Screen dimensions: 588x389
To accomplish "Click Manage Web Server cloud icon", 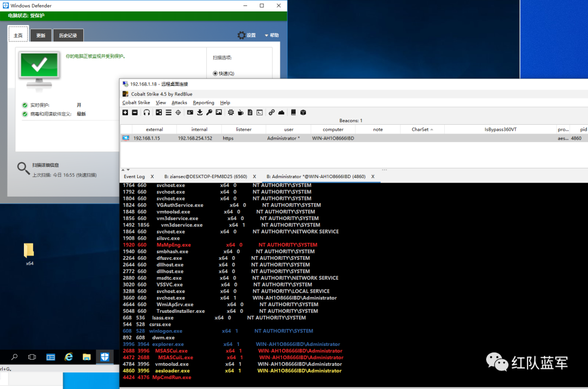I will tap(281, 113).
